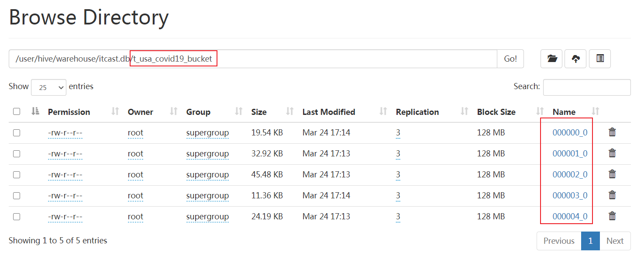Click the Browse Directory heading
The image size is (644, 263).
89,17
